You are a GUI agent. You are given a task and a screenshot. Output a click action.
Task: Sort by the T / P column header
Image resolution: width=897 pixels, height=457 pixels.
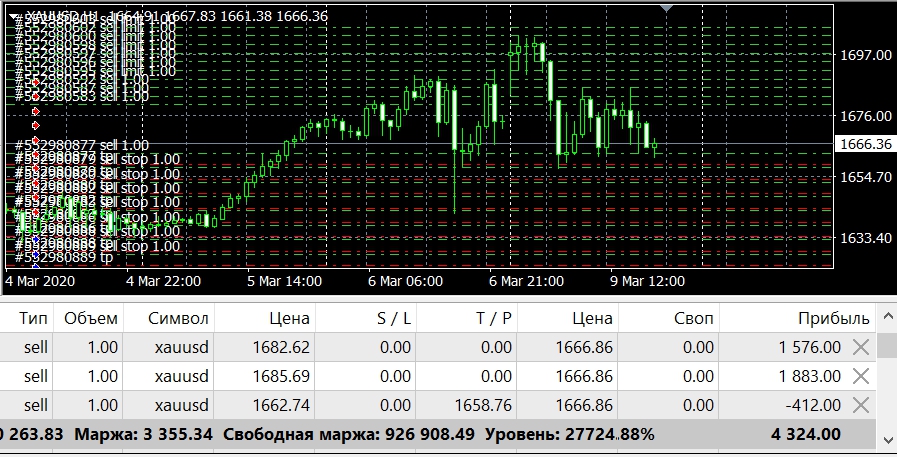coord(494,318)
